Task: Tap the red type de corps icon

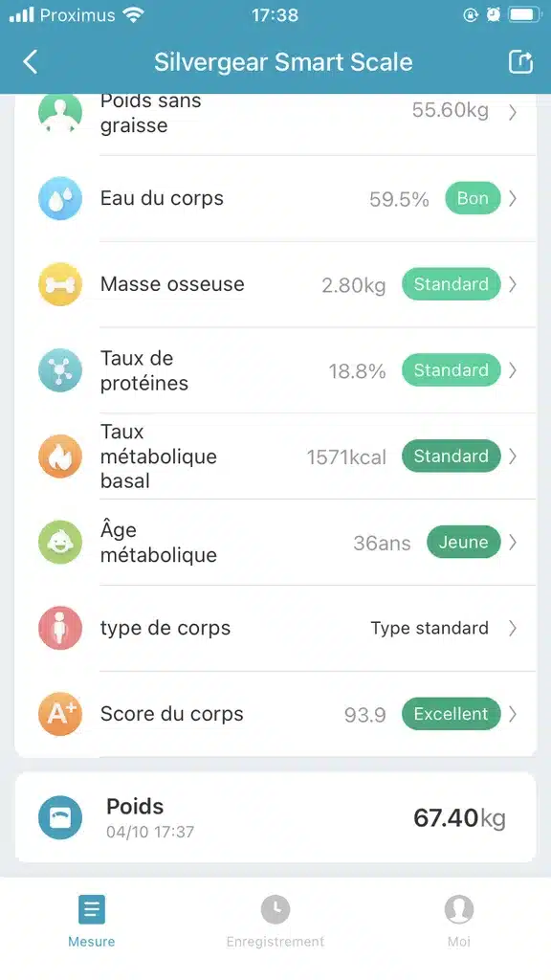Action: (60, 628)
